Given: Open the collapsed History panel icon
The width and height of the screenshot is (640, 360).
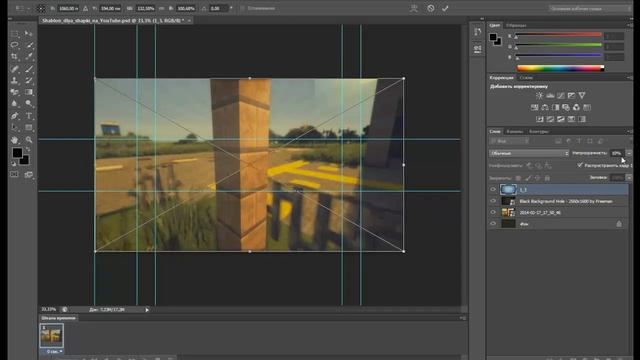Looking at the screenshot, I should (478, 32).
